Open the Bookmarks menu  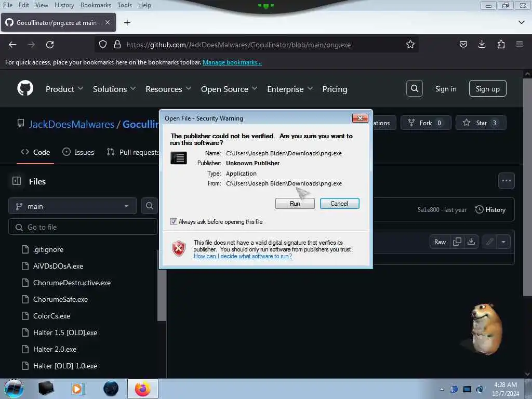96,5
